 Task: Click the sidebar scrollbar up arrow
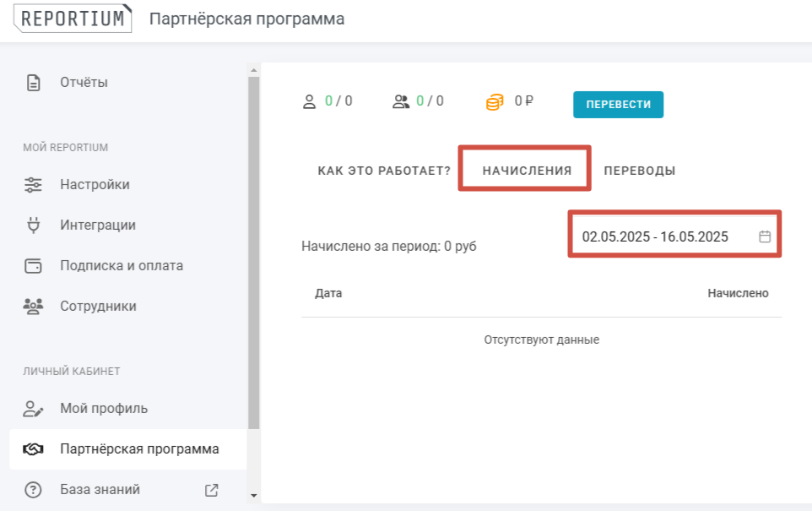[253, 70]
